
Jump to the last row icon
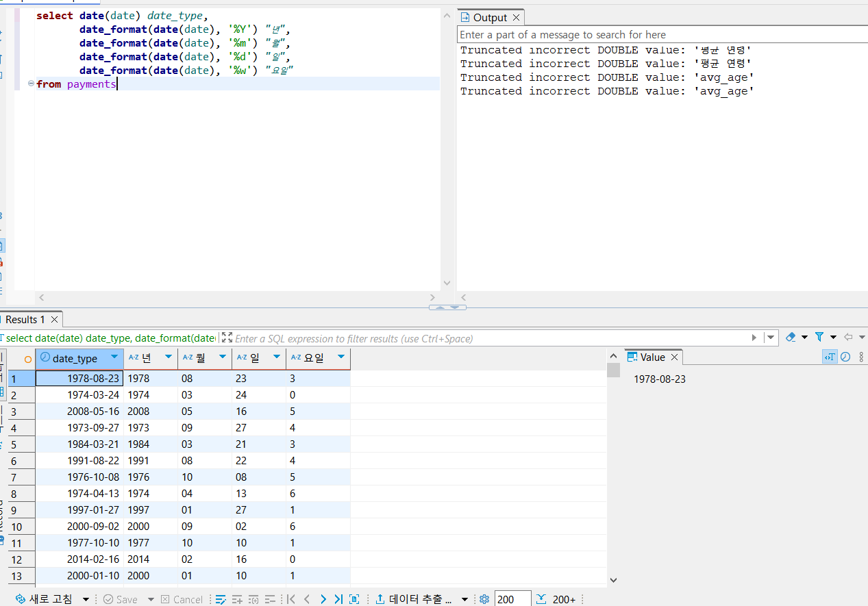[x=338, y=599]
